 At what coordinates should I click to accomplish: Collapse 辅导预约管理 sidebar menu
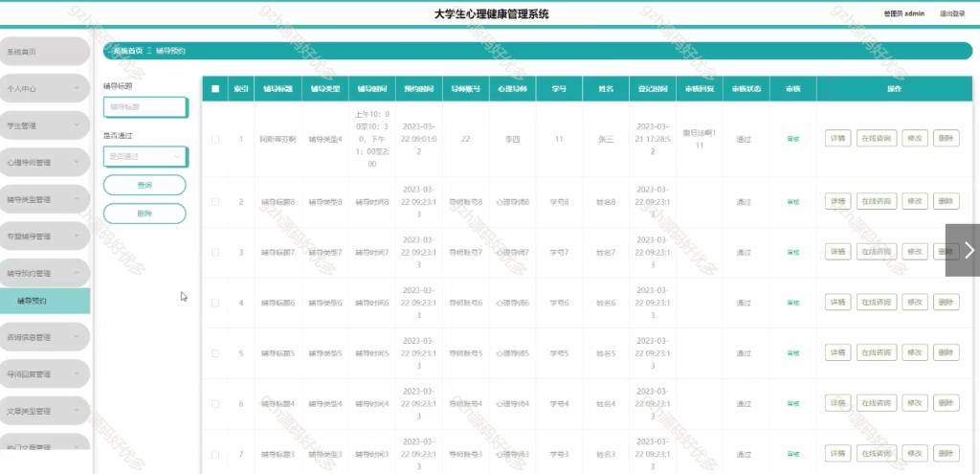(45, 273)
